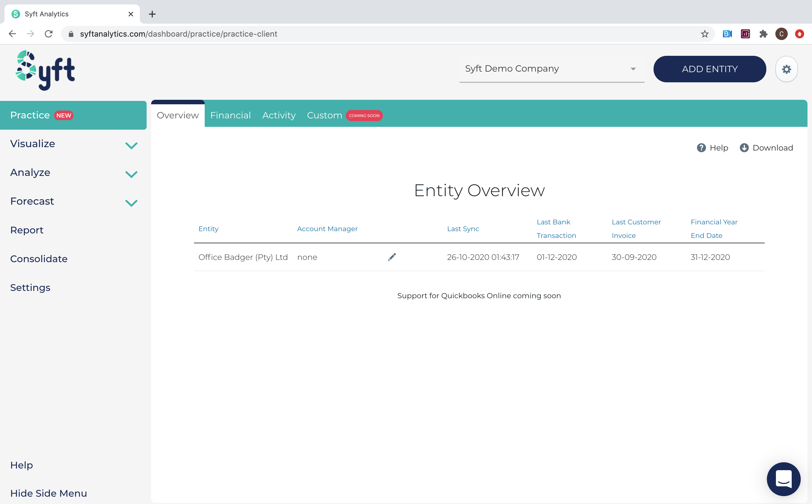The image size is (812, 504).
Task: Click Hide Side Menu
Action: click(48, 493)
